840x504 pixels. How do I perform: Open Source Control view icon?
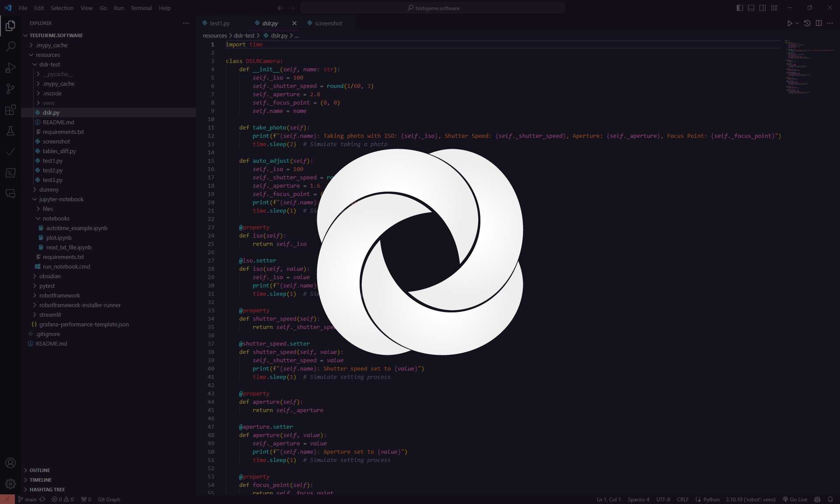click(10, 89)
